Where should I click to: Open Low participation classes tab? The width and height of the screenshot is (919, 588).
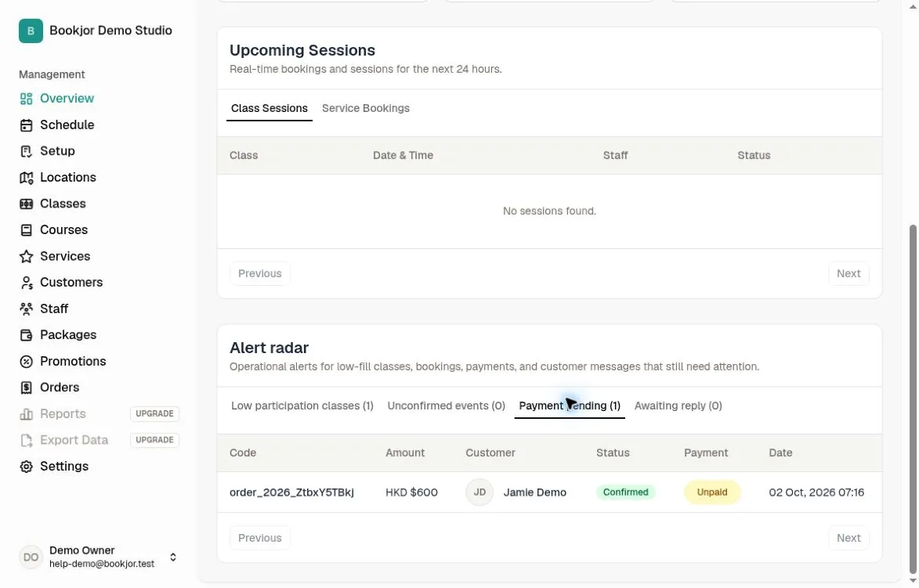point(302,406)
